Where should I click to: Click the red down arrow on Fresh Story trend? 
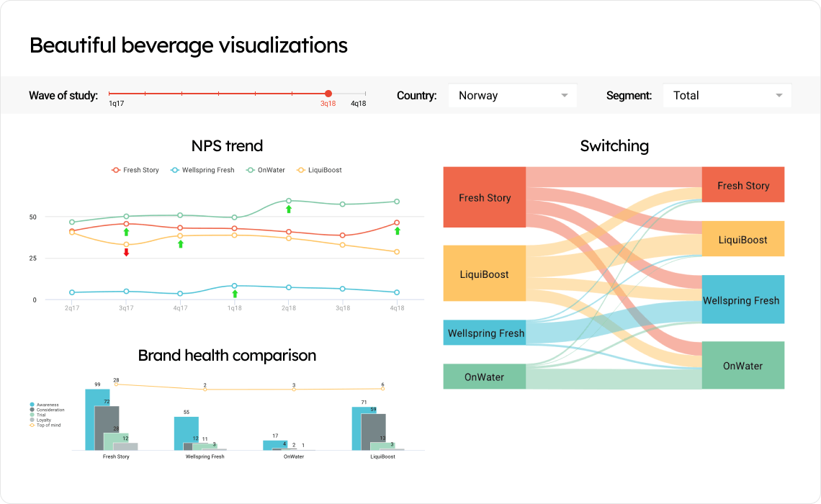click(126, 252)
